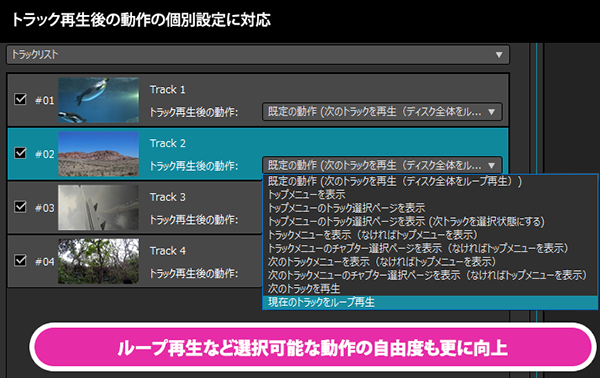The width and height of the screenshot is (600, 378).
Task: Choose トップメニューのトラック選択ページを表示 option
Action: [x=430, y=208]
